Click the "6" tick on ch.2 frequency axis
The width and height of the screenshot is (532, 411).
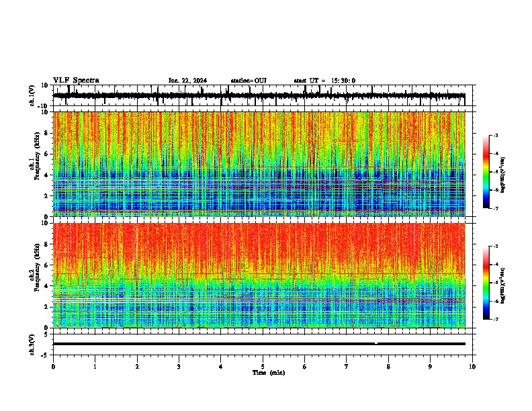[x=47, y=265]
